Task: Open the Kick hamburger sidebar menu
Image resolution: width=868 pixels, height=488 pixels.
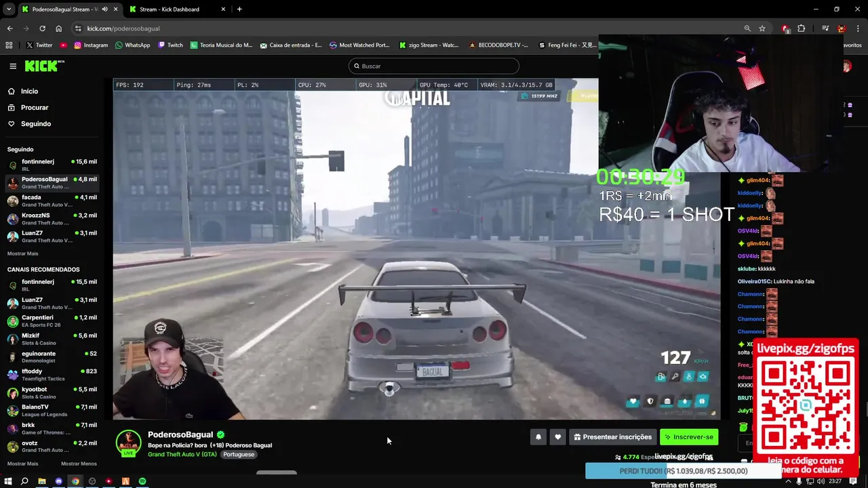Action: pos(13,66)
